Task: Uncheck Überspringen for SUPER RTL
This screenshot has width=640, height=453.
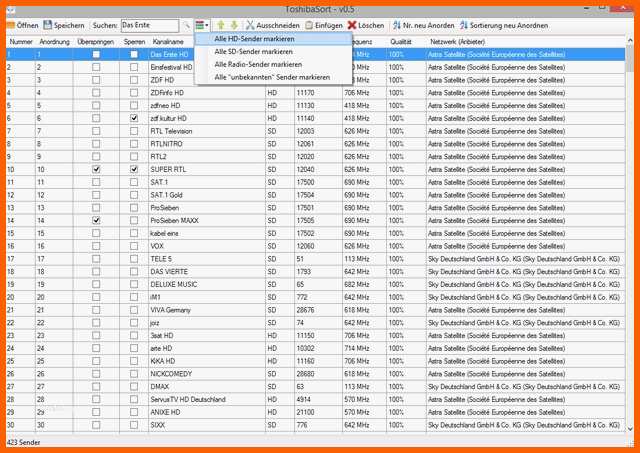Action: pos(96,169)
